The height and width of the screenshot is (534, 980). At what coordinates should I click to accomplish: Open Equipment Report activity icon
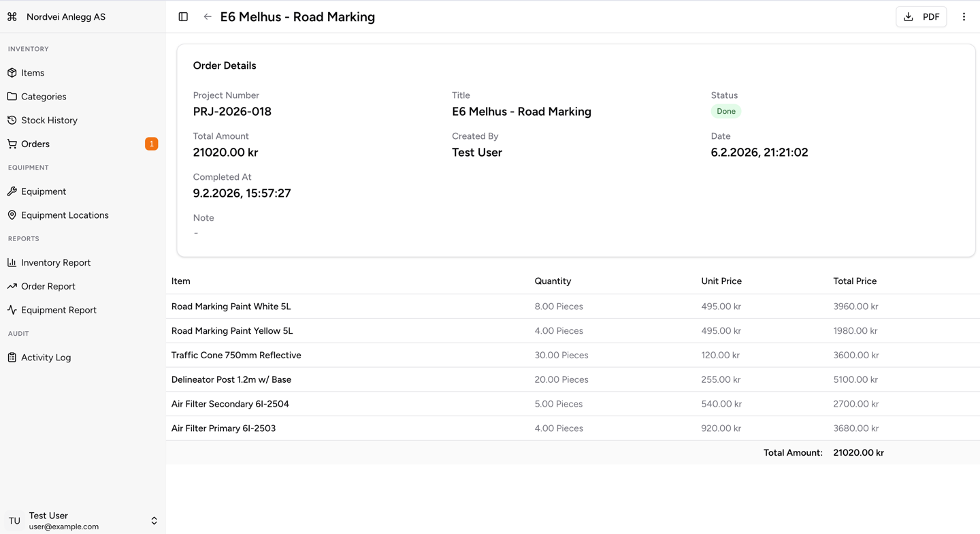point(12,310)
